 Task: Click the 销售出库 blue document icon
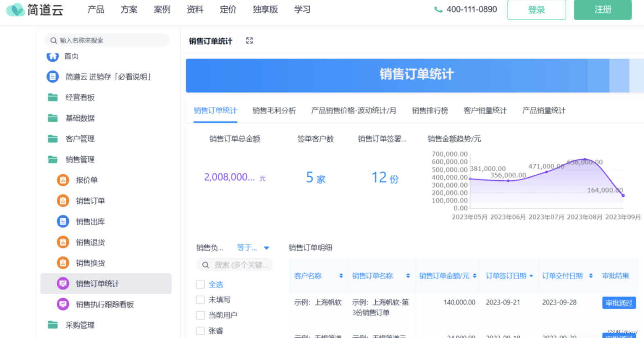[63, 222]
